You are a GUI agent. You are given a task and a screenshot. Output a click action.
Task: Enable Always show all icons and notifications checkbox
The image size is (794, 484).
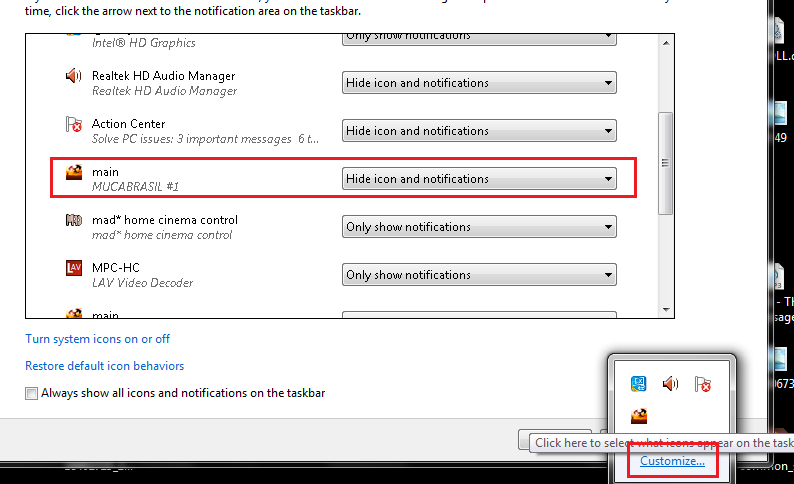32,394
